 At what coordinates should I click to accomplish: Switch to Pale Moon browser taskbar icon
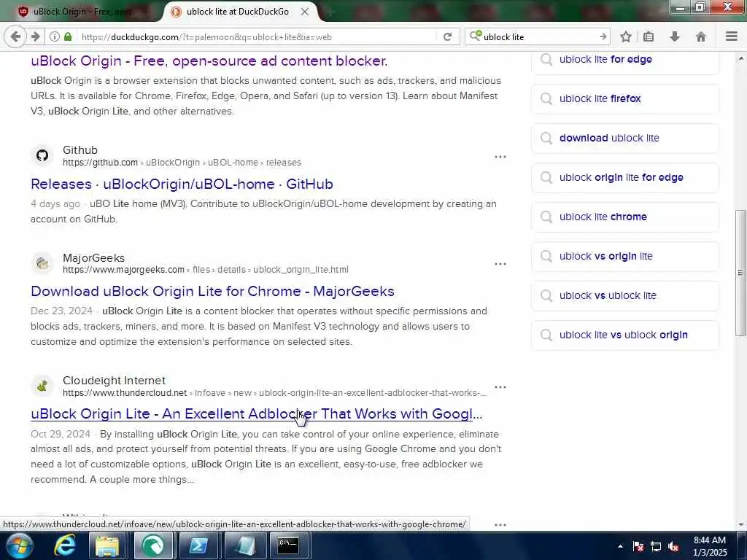(152, 545)
